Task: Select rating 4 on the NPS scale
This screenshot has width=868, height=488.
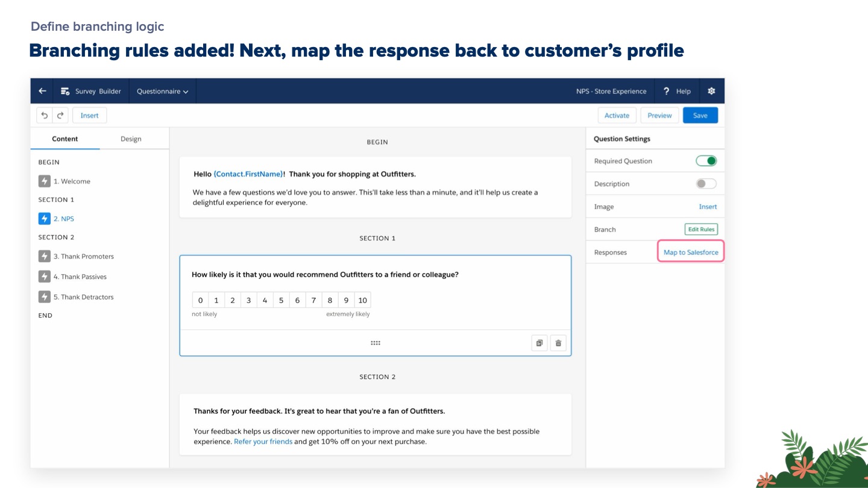Action: 265,300
